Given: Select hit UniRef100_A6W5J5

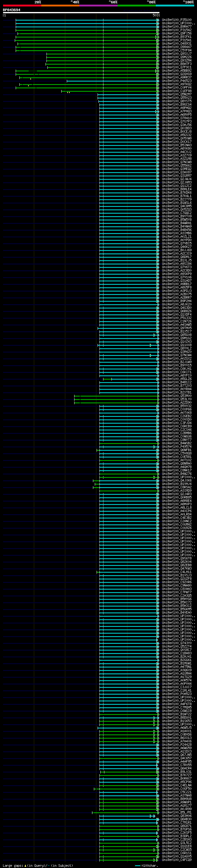Looking at the screenshot, I should click(177, 728).
